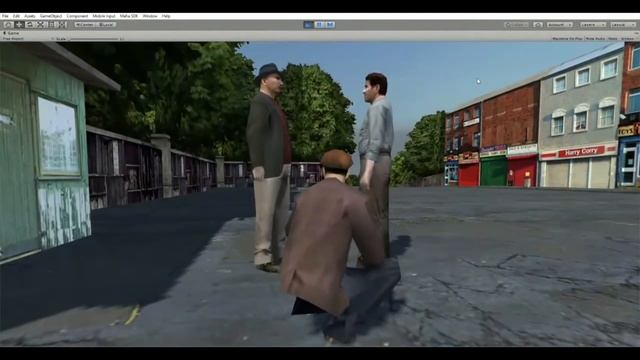Open the Gizmos dropdown
Image resolution: width=640 pixels, height=360 pixels.
tap(628, 38)
